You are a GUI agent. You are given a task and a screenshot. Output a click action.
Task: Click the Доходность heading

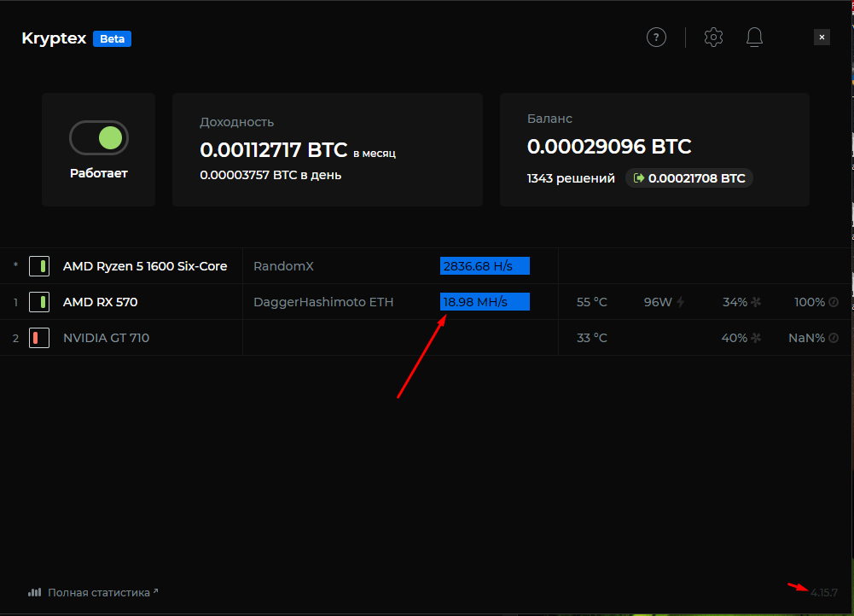pos(237,122)
